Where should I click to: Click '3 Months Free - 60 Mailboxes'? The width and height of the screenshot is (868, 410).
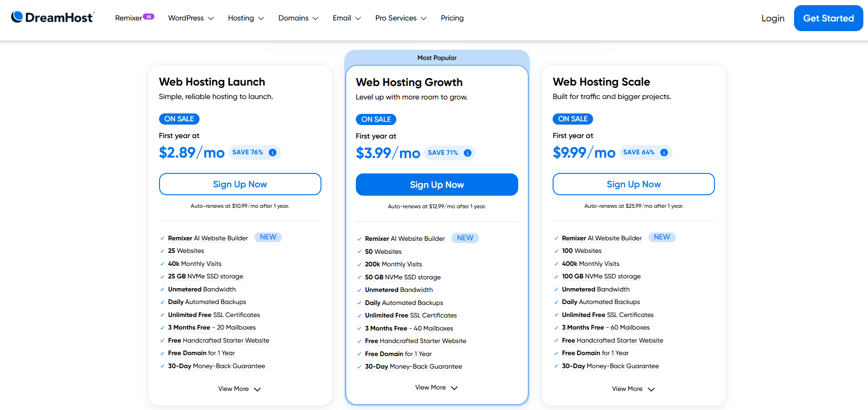[x=606, y=327]
